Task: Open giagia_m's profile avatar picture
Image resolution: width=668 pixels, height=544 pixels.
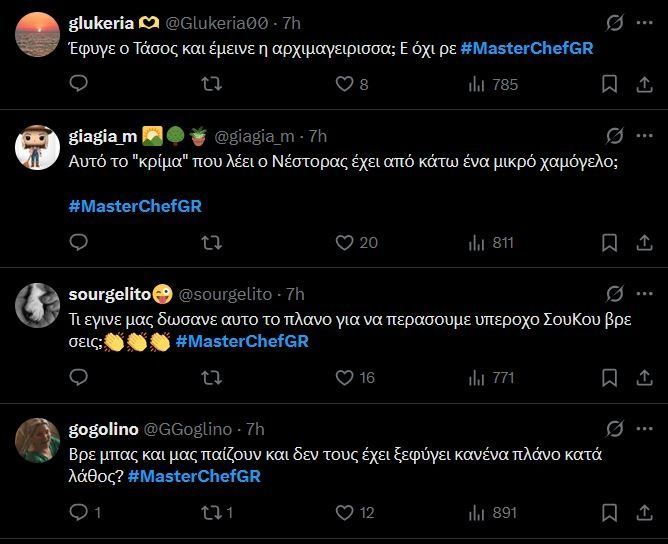Action: [x=38, y=145]
